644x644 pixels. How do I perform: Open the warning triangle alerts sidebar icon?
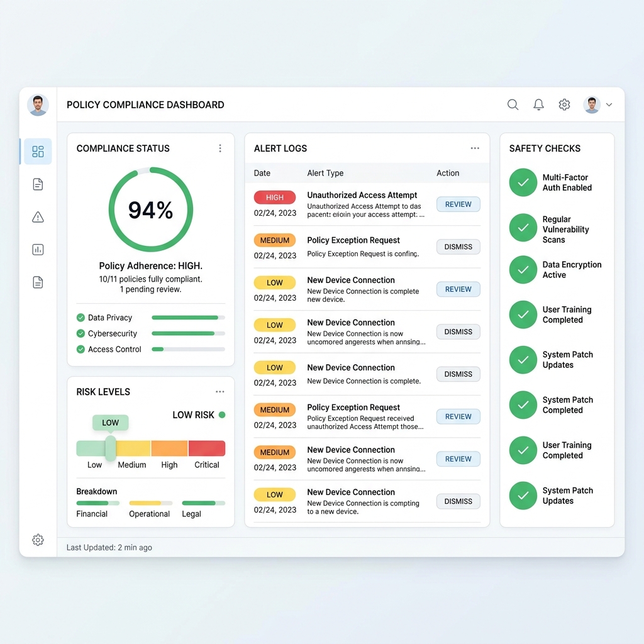click(38, 217)
